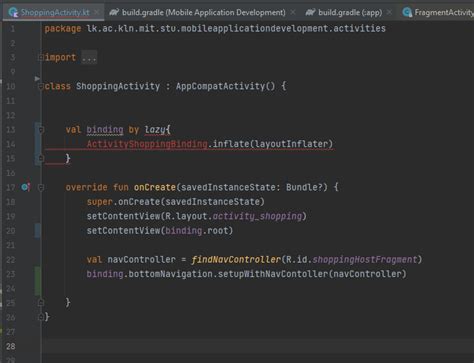Click the Kotlin file icon on ShoppingActivity.kt tab

coord(13,12)
